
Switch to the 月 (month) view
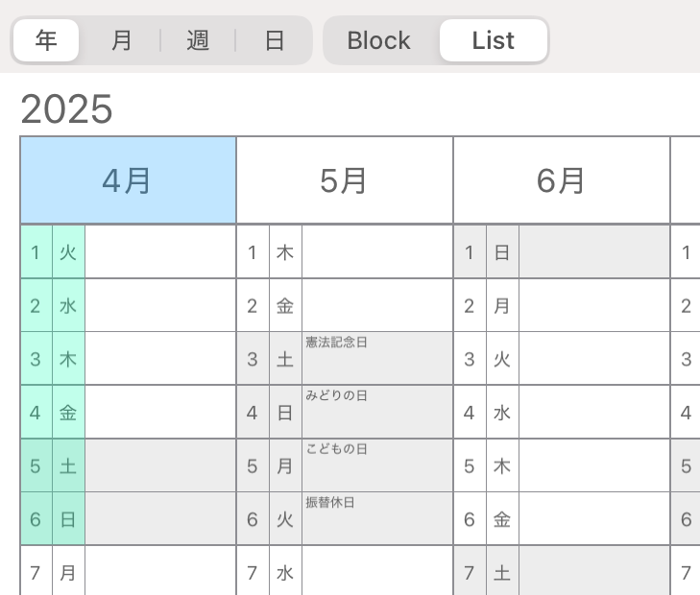tap(122, 40)
